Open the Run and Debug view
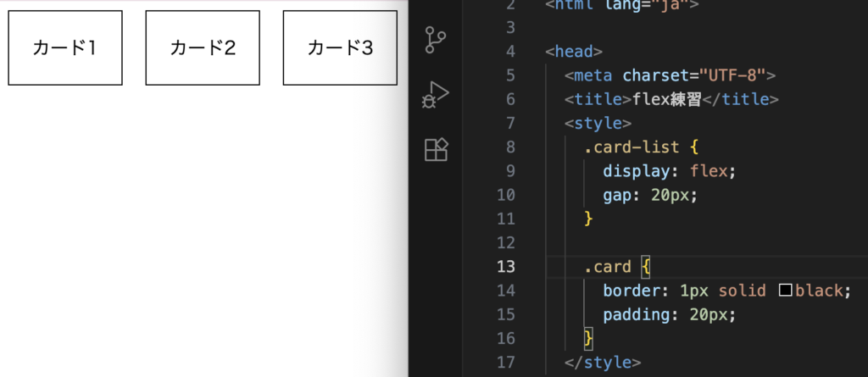868x377 pixels. tap(436, 95)
